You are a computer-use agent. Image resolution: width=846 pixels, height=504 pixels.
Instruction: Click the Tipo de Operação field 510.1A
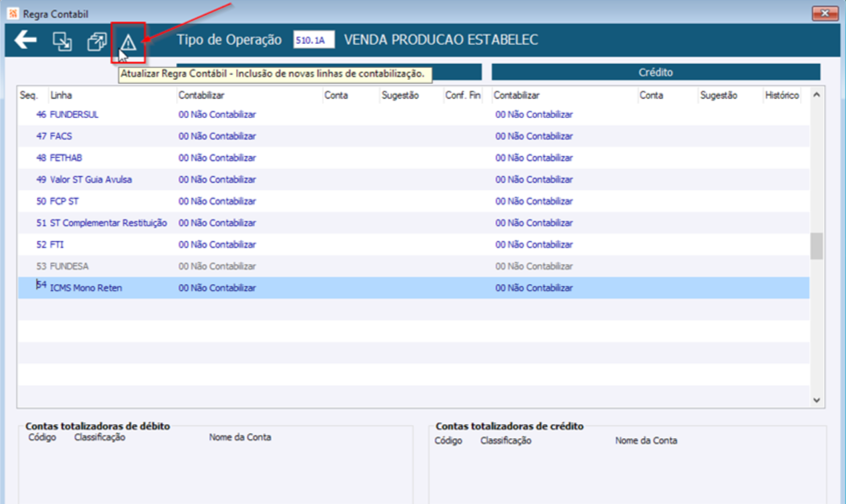(314, 40)
